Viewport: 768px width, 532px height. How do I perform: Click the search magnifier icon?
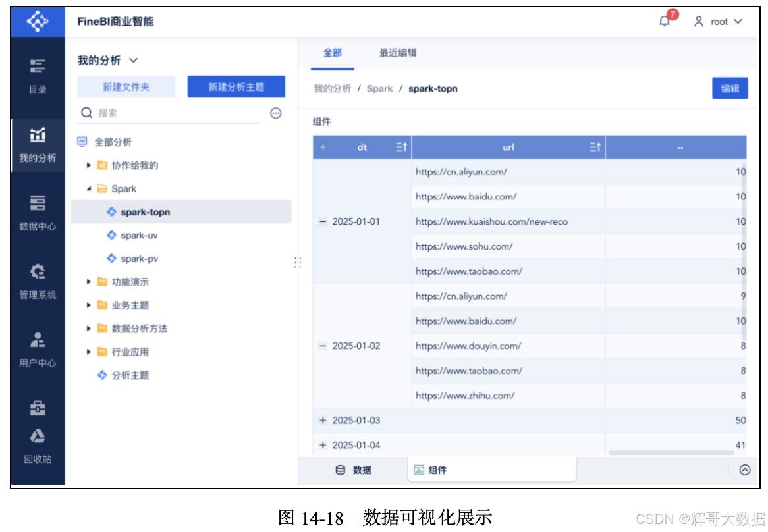pos(87,113)
